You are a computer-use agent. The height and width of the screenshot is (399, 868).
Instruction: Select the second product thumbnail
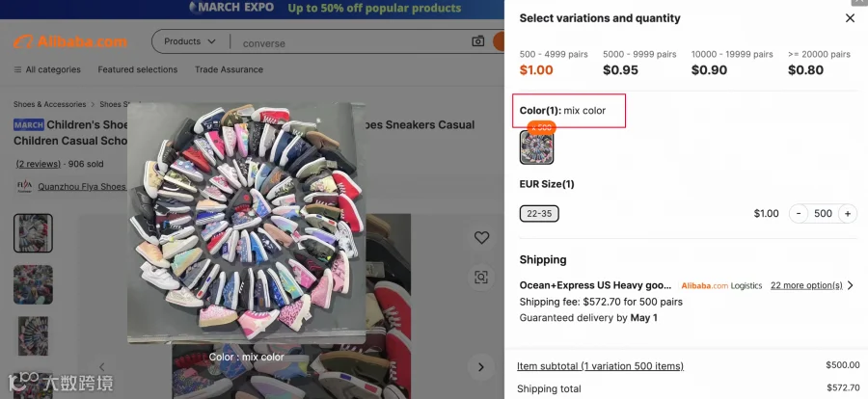(33, 284)
